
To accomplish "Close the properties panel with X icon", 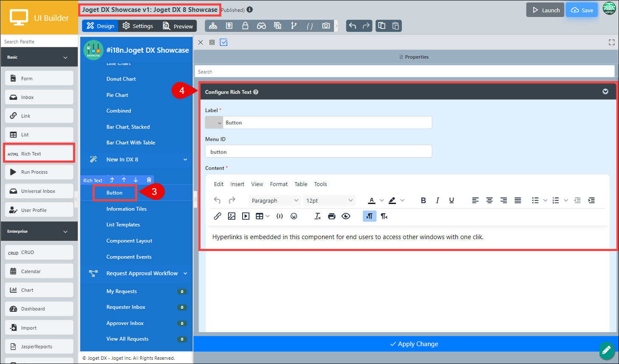I will pyautogui.click(x=201, y=42).
